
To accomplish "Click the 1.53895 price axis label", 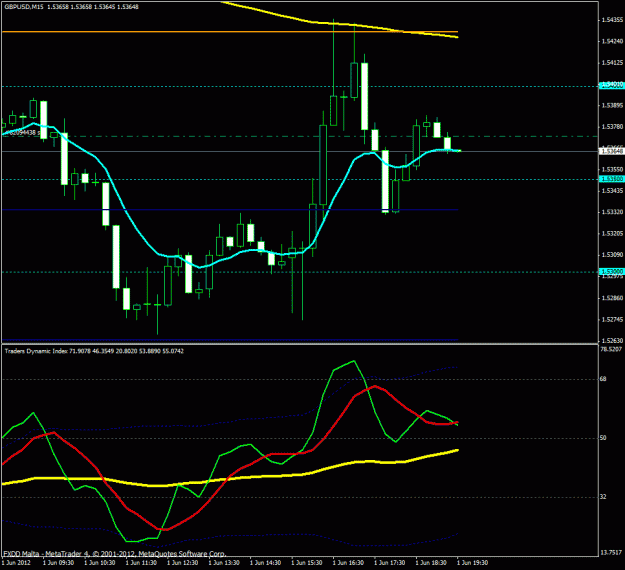I will (x=613, y=105).
